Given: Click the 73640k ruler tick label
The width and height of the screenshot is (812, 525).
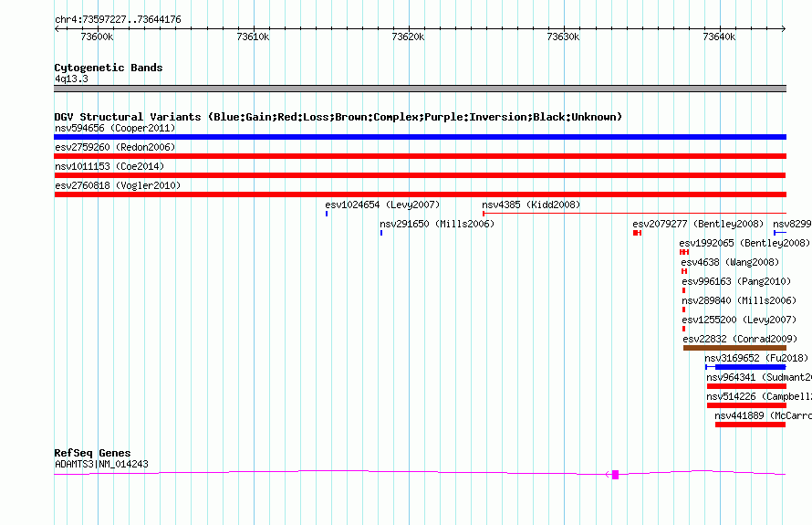Looking at the screenshot, I should (x=719, y=37).
